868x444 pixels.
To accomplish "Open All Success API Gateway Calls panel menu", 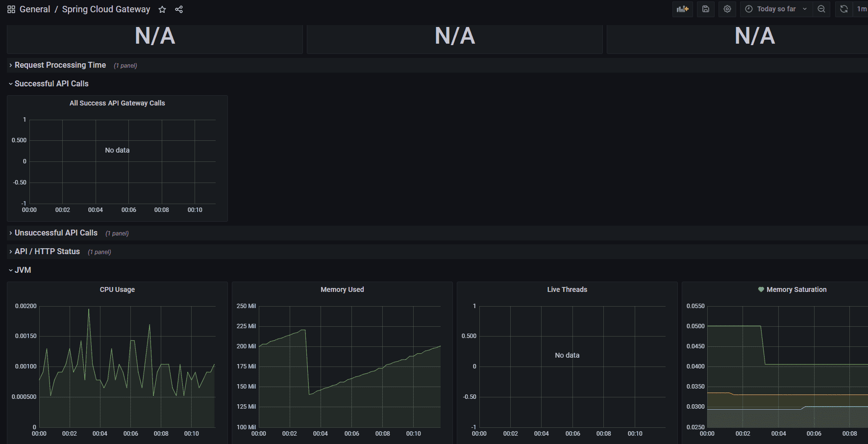I will 117,103.
